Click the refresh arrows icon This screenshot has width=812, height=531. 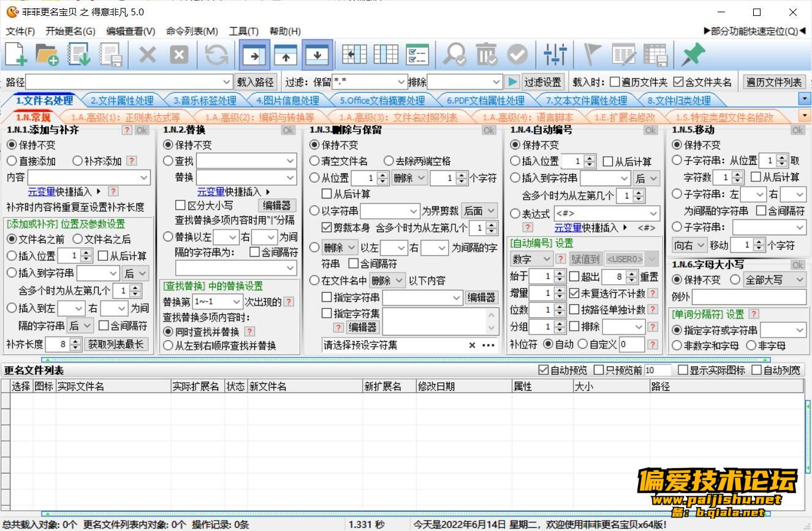(216, 55)
